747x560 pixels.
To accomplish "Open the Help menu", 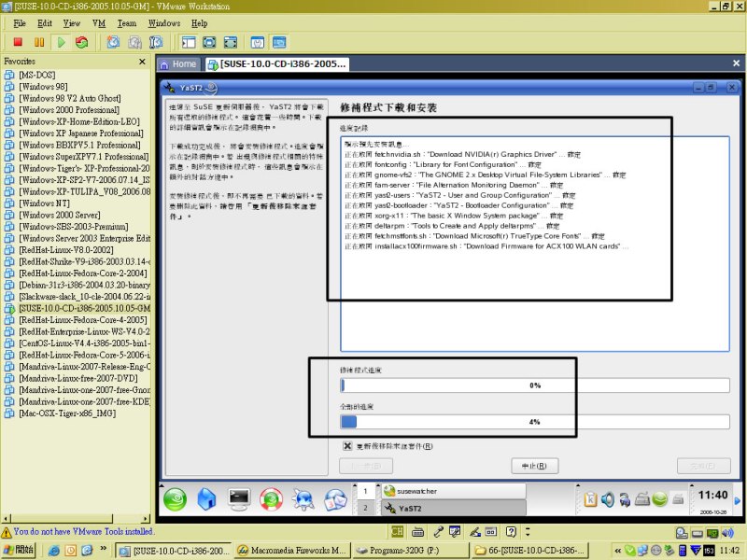I will (199, 23).
